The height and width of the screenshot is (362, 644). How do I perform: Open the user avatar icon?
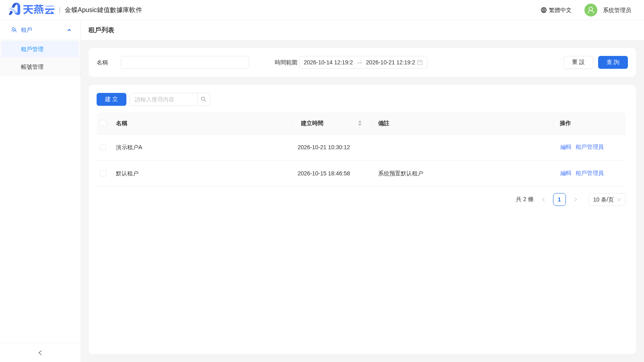591,10
